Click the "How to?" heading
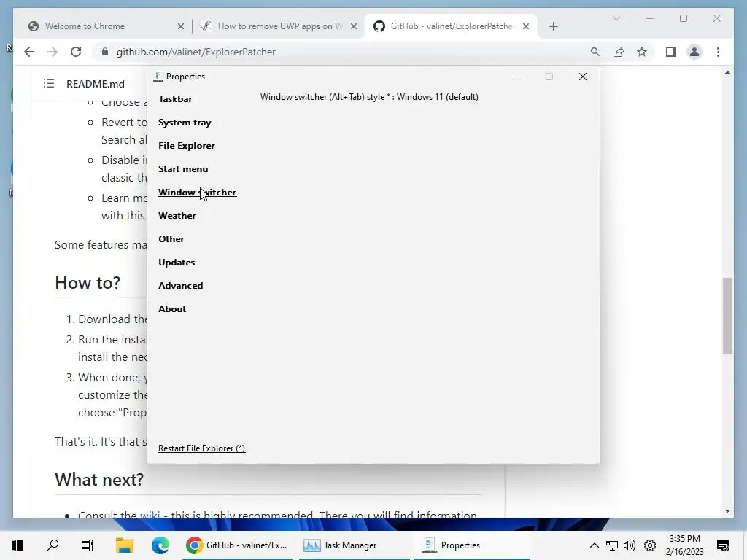Image resolution: width=747 pixels, height=560 pixels. pyautogui.click(x=88, y=283)
